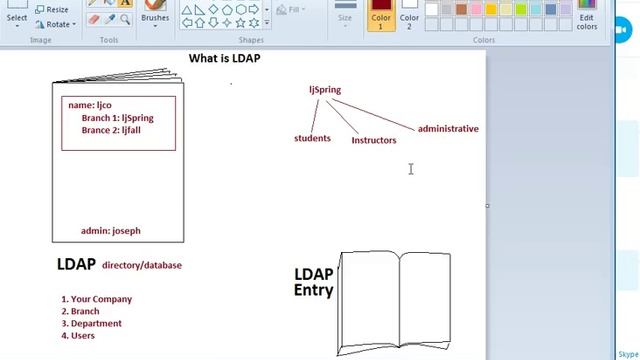640x360 pixels.
Task: Click the '4. Users' list item
Action: point(78,336)
